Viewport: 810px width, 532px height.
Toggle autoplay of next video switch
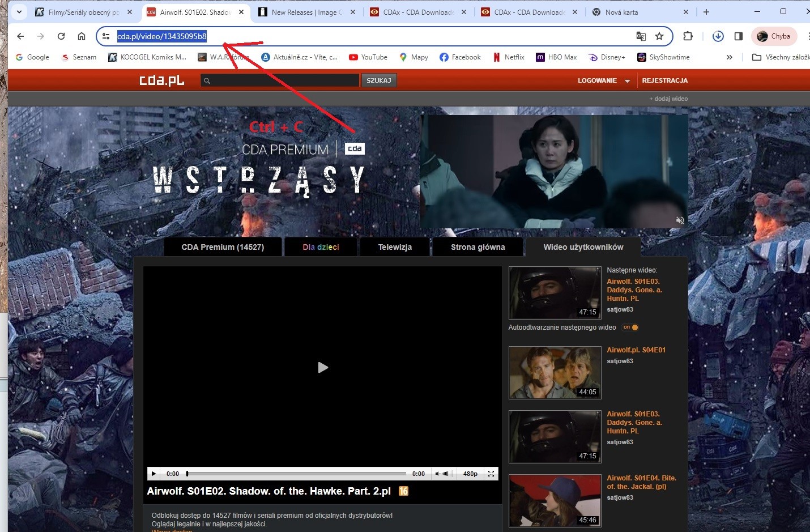tap(630, 327)
